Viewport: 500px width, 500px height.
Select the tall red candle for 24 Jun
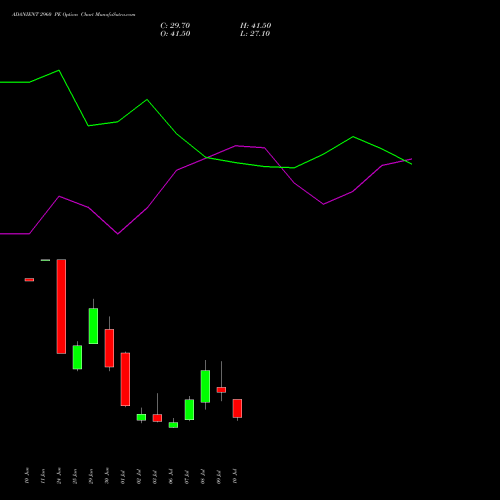61,306
